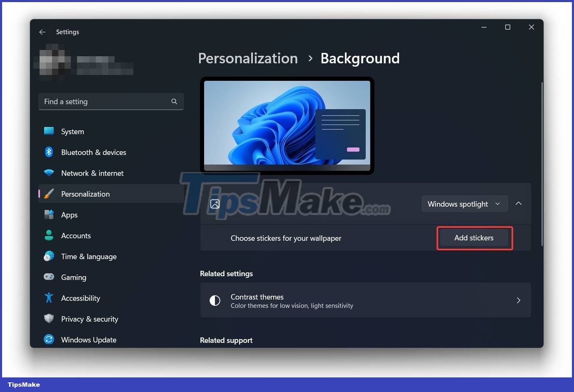This screenshot has height=392, width=574.
Task: Click the Privacy shield icon
Action: point(49,319)
